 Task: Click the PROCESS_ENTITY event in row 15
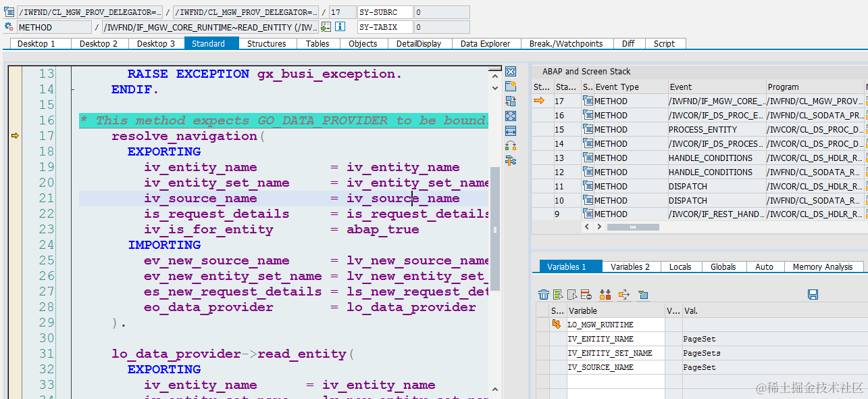717,129
